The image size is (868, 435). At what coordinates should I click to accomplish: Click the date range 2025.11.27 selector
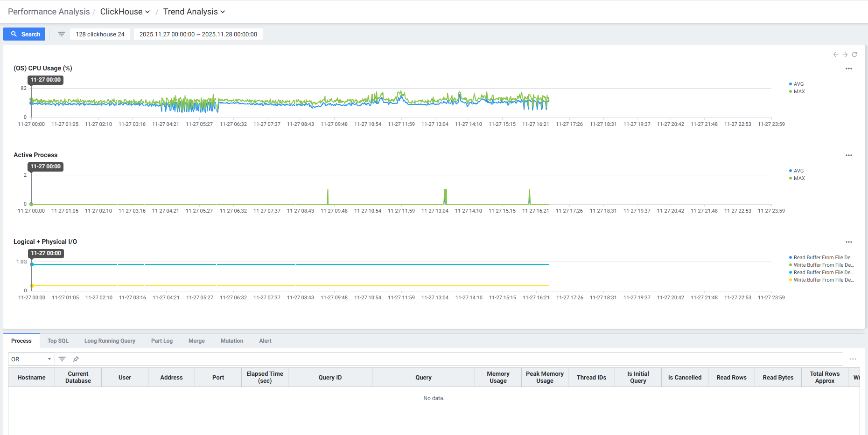(198, 34)
